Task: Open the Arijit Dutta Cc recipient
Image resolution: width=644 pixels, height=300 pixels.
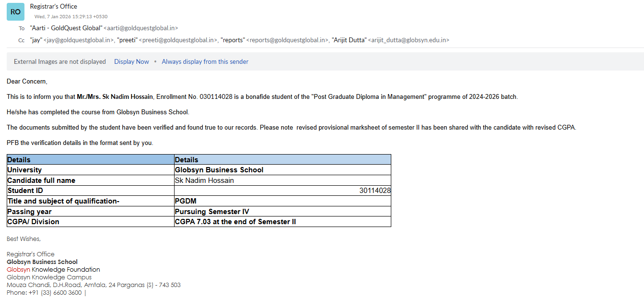Action: click(390, 40)
